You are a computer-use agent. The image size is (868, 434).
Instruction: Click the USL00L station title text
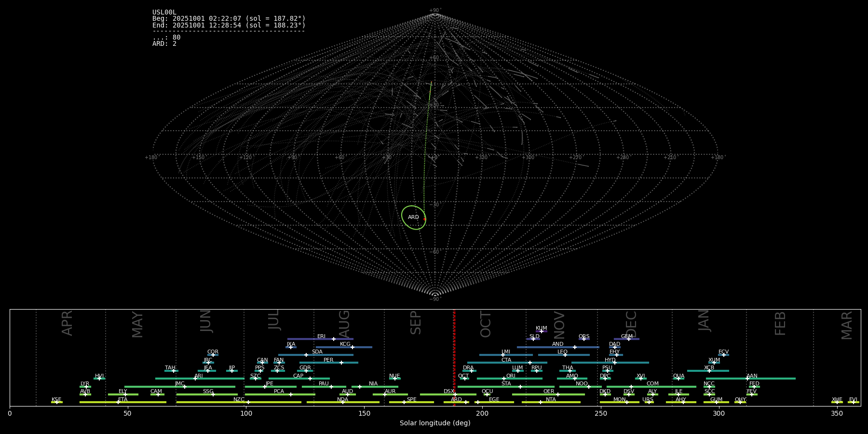click(x=164, y=13)
